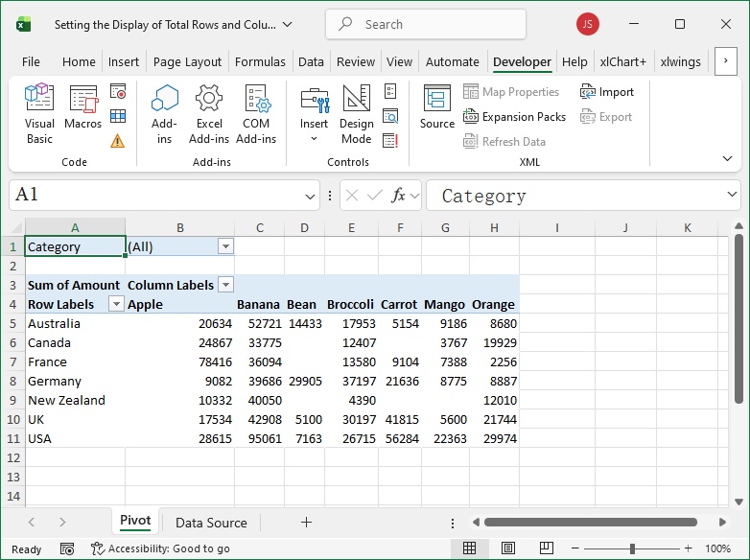Click the View Code icon

[390, 116]
